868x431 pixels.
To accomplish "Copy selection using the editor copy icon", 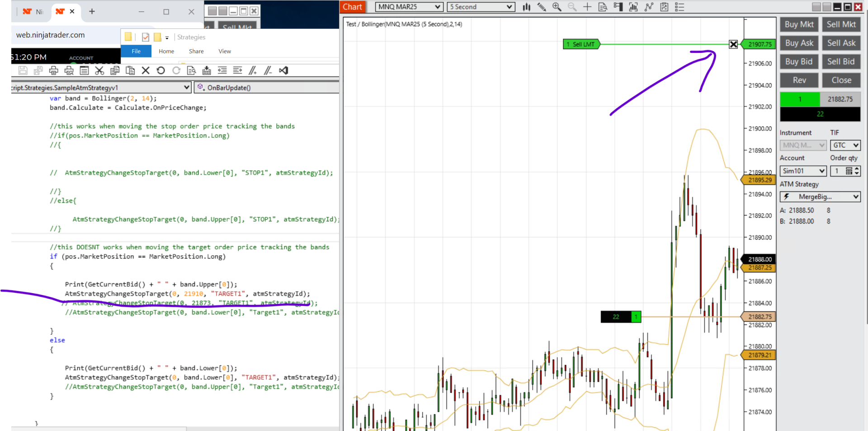I will point(115,70).
